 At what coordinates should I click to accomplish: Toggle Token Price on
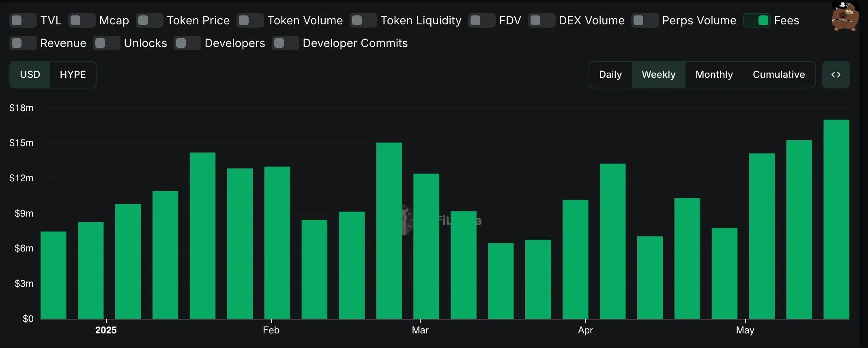[150, 20]
